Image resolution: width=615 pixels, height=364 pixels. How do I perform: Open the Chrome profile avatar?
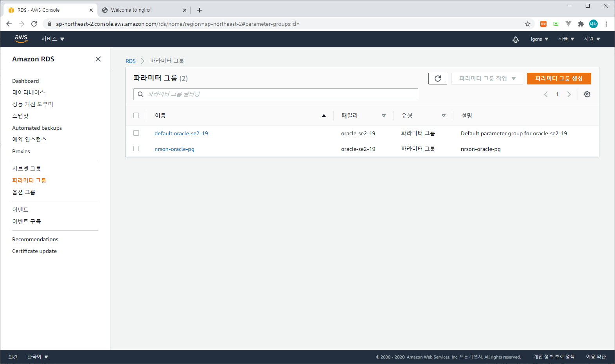click(593, 24)
